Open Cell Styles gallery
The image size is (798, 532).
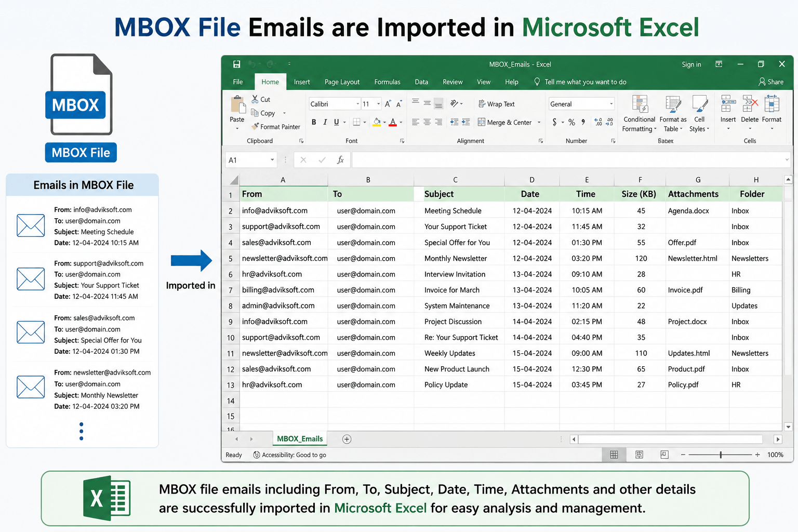(x=699, y=114)
